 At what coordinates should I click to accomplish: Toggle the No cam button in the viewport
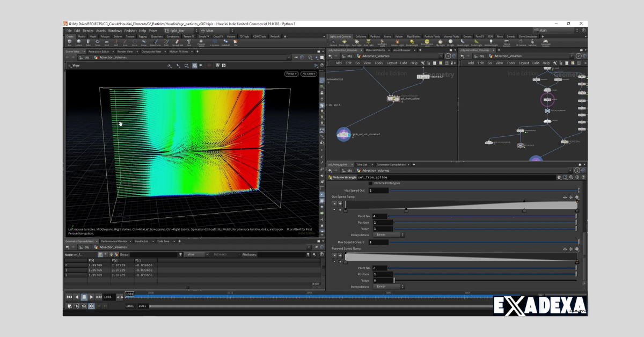(x=309, y=74)
